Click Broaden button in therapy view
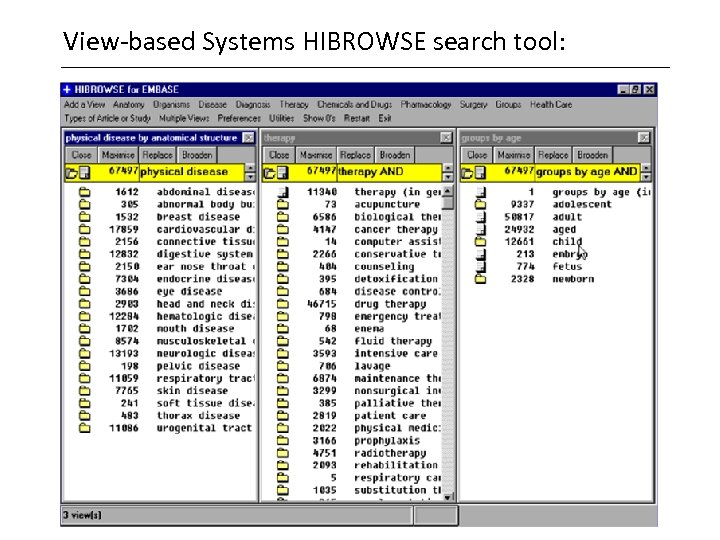The height and width of the screenshot is (540, 720). (395, 155)
